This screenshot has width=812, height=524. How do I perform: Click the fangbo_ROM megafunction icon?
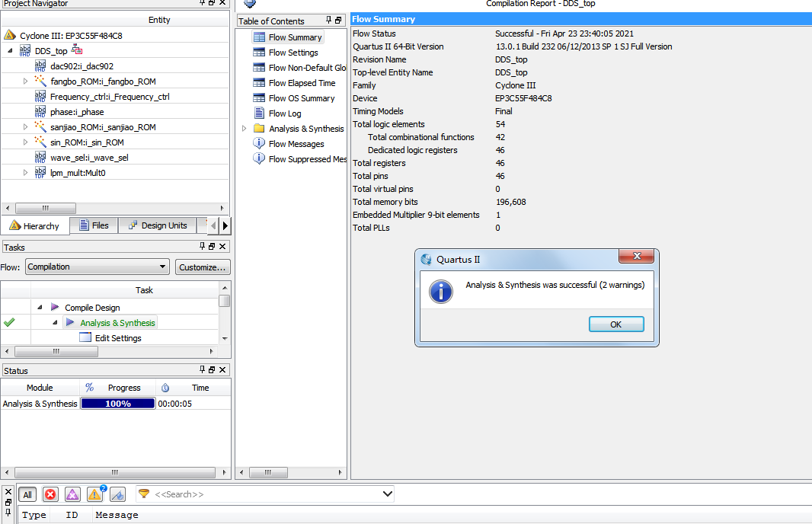point(40,81)
